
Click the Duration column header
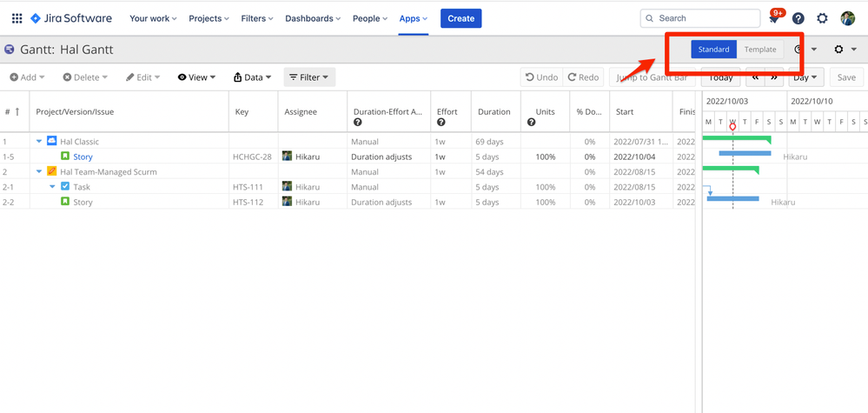[494, 112]
